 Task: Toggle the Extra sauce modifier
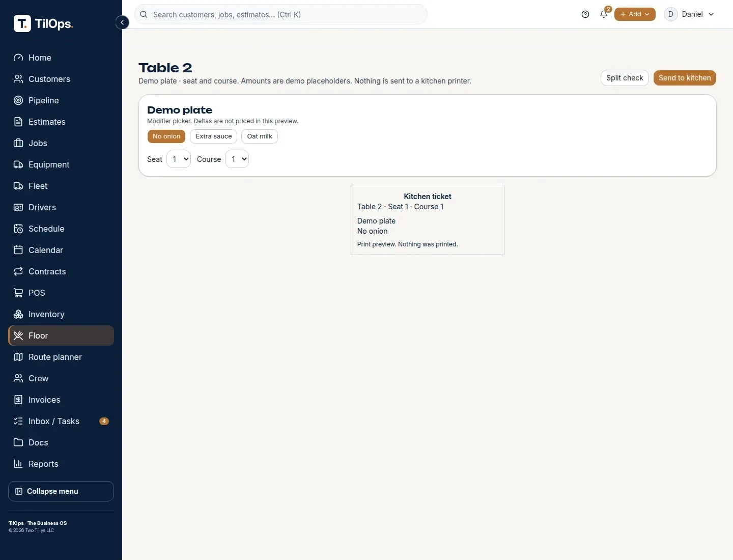(x=214, y=136)
